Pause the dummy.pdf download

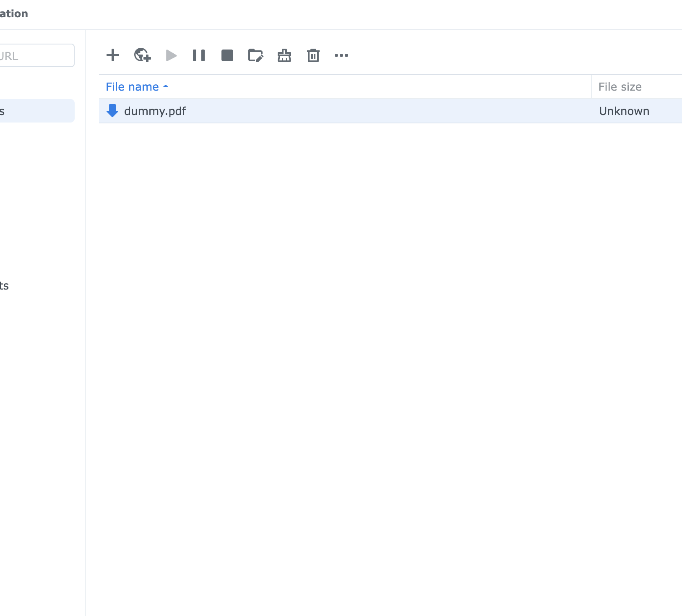pyautogui.click(x=199, y=55)
